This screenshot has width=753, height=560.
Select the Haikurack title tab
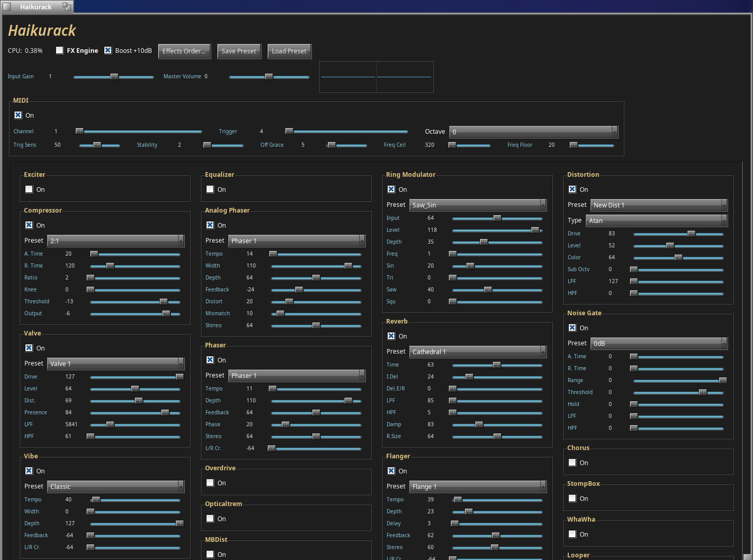pos(36,7)
